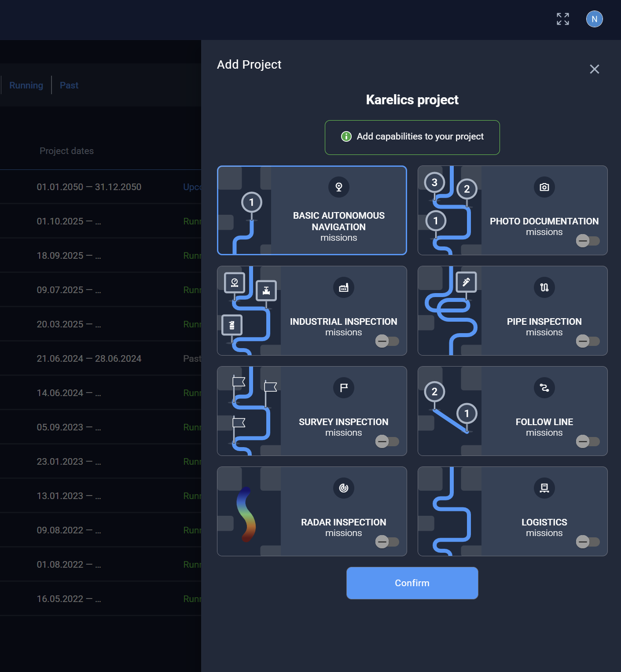Click the pressure gauge waypoint on Industrial Inspection map
This screenshot has width=621, height=672.
coord(235,282)
